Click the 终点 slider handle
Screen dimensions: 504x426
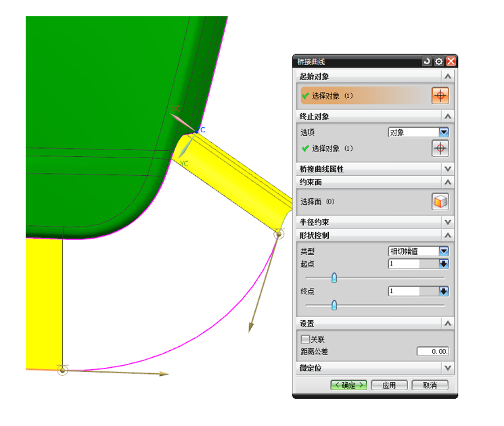coord(334,305)
